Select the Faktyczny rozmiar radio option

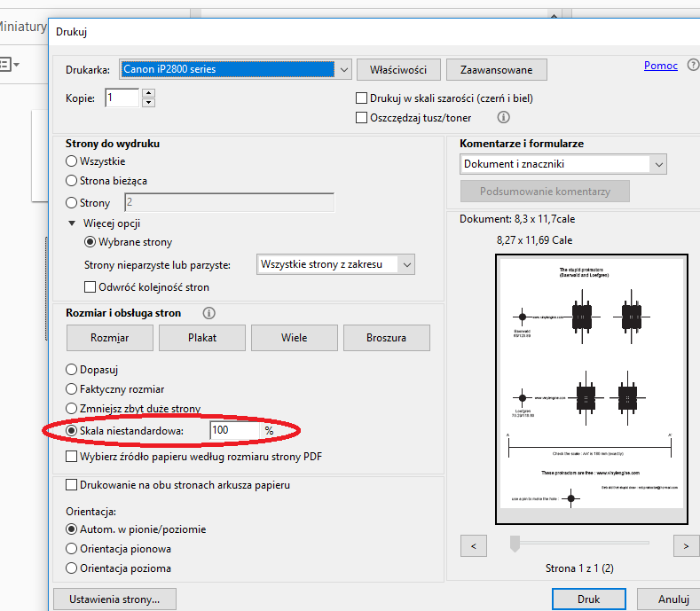tap(72, 389)
